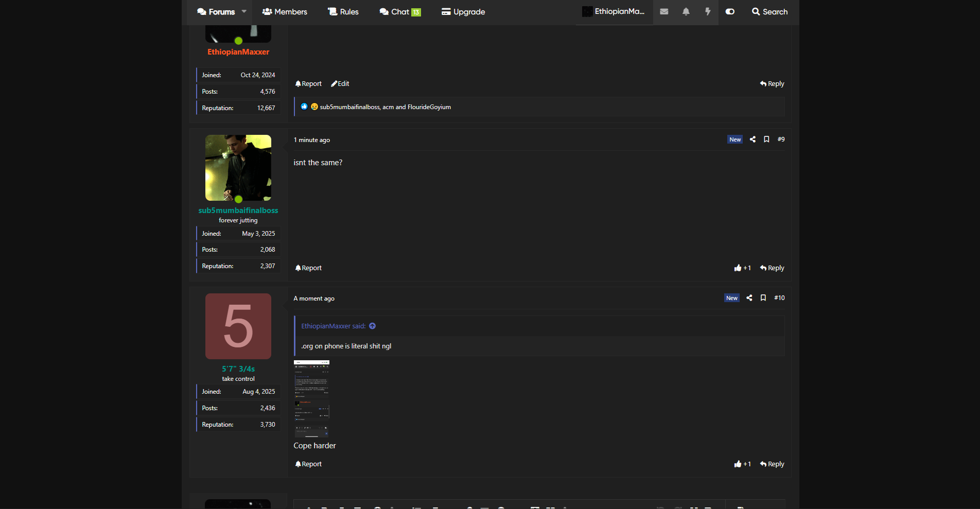Reply to sub5mumbaifinalboss's post
Image resolution: width=980 pixels, height=509 pixels.
(772, 268)
